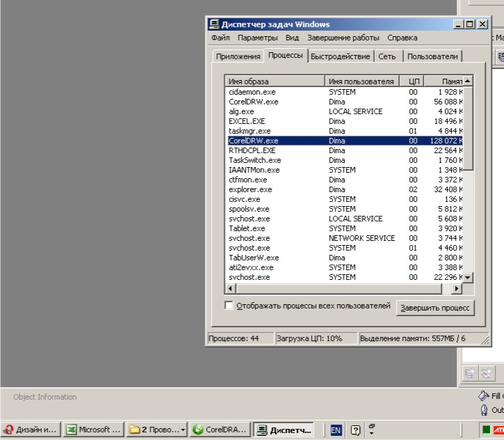
Task: Open the Файл menu
Action: [221, 38]
